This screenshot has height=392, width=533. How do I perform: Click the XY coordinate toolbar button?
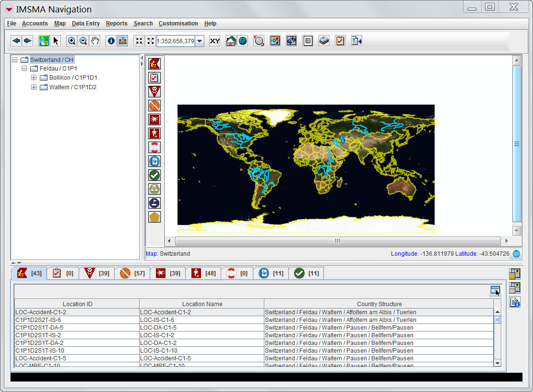tap(215, 41)
